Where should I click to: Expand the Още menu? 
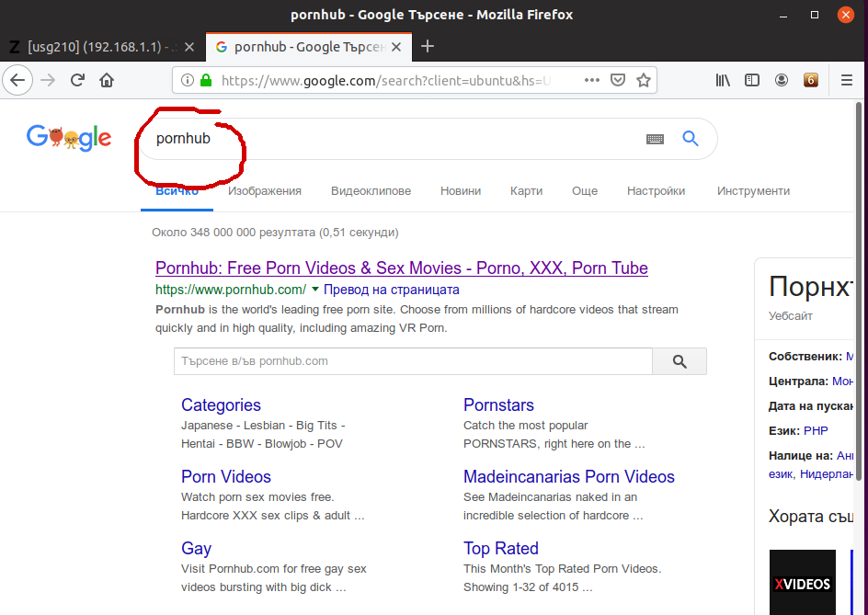[x=585, y=191]
